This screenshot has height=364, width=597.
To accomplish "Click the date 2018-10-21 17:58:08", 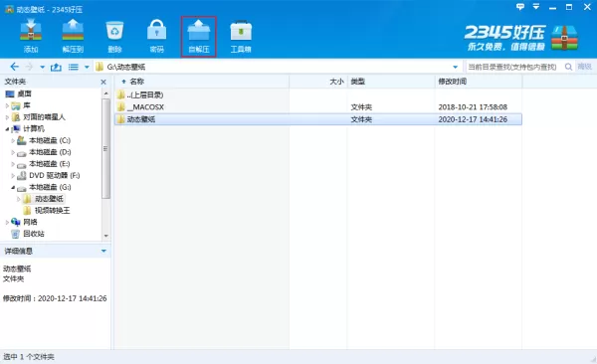I will point(473,107).
